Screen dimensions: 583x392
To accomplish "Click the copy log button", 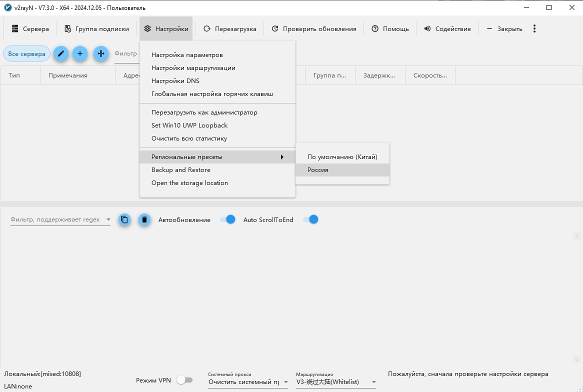I will [124, 220].
